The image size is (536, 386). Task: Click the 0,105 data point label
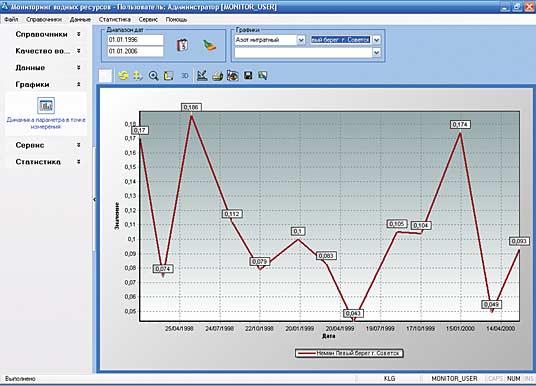(x=397, y=224)
